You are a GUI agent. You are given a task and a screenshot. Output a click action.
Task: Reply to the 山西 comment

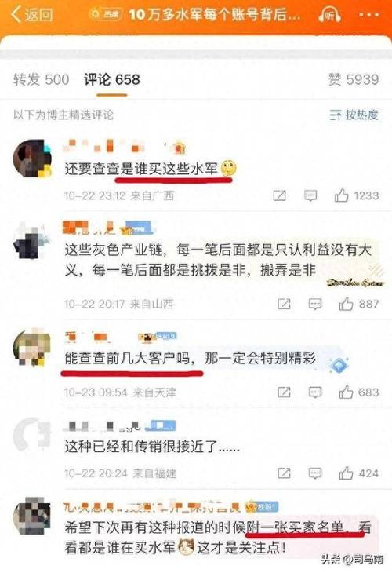[315, 304]
